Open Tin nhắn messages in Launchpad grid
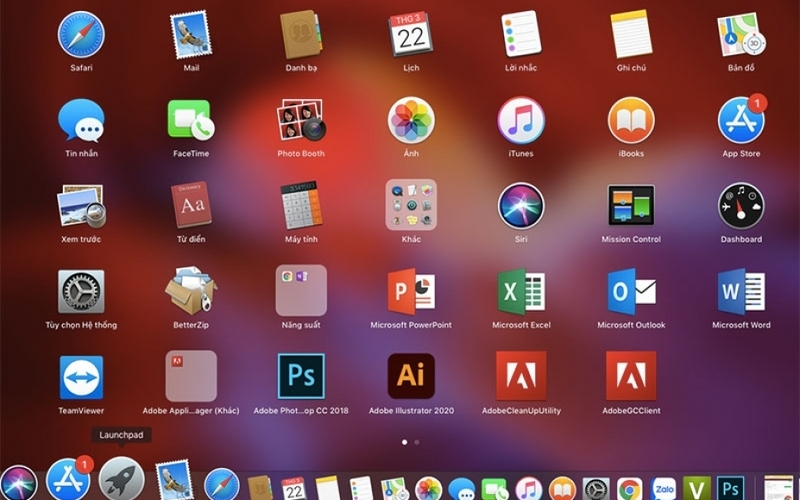This screenshot has height=500, width=800. pos(81,120)
